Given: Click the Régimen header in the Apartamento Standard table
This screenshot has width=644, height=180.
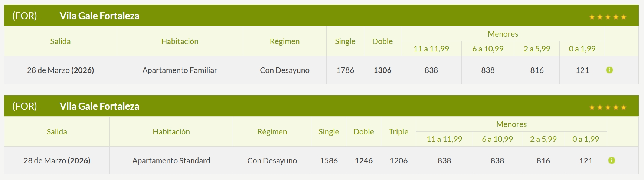Looking at the screenshot, I should 272,132.
